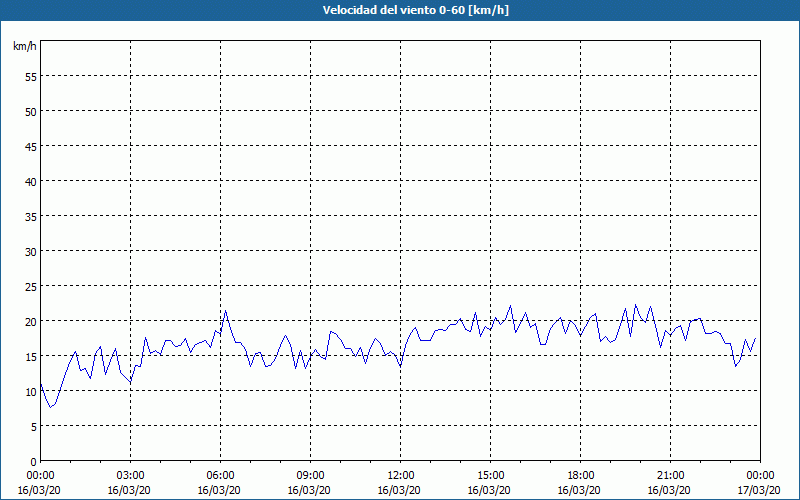Select the 45 y-axis label
The width and height of the screenshot is (800, 500).
click(31, 146)
